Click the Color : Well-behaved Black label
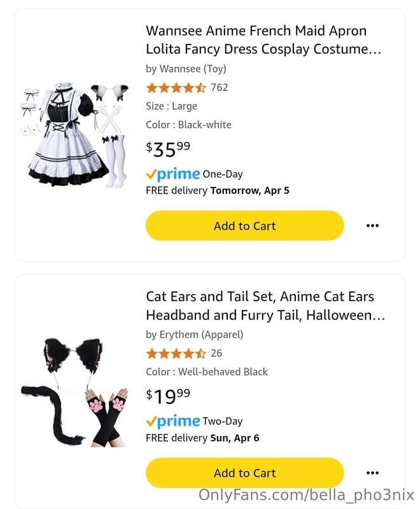 click(207, 372)
